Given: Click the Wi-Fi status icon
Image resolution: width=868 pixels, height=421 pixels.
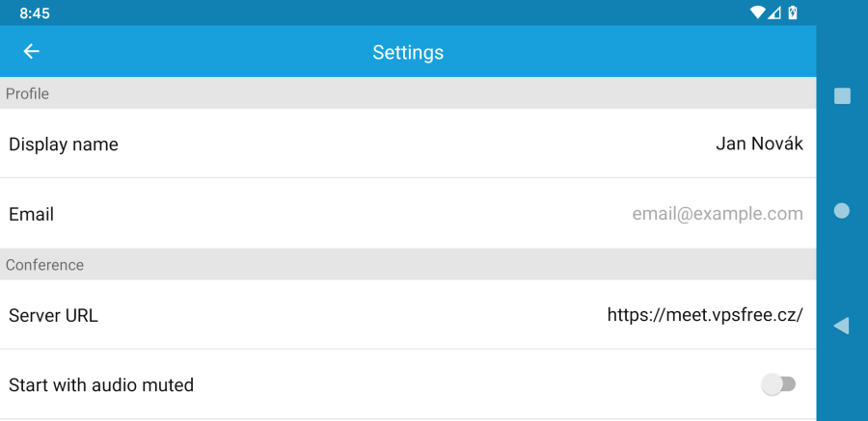Looking at the screenshot, I should pyautogui.click(x=757, y=13).
